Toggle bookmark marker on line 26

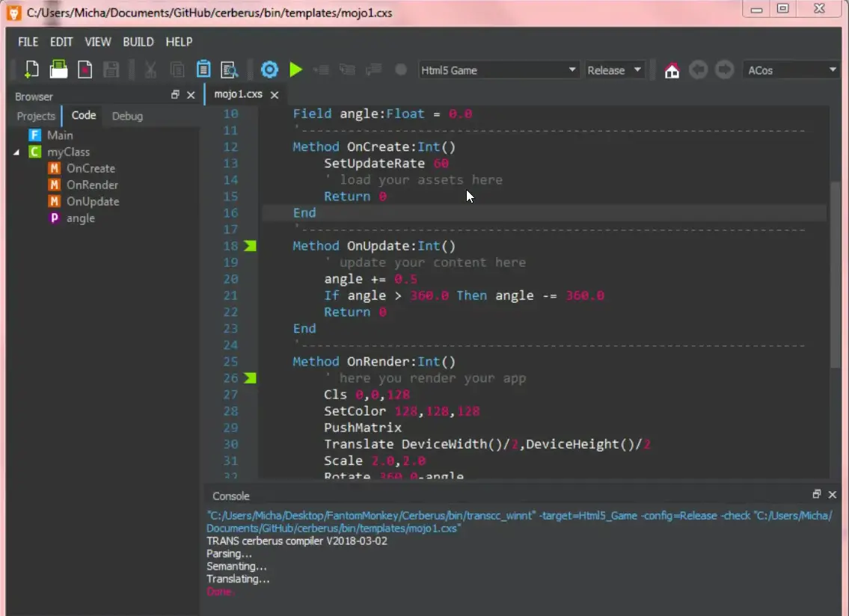[x=250, y=378]
